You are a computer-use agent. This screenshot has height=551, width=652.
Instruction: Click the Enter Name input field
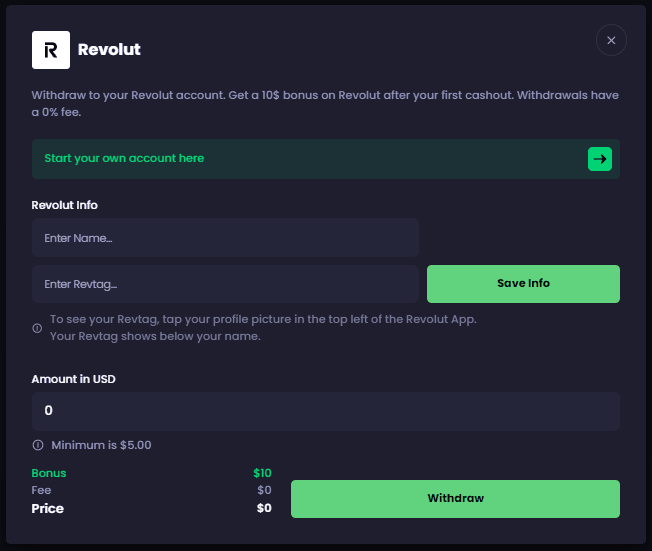(225, 238)
